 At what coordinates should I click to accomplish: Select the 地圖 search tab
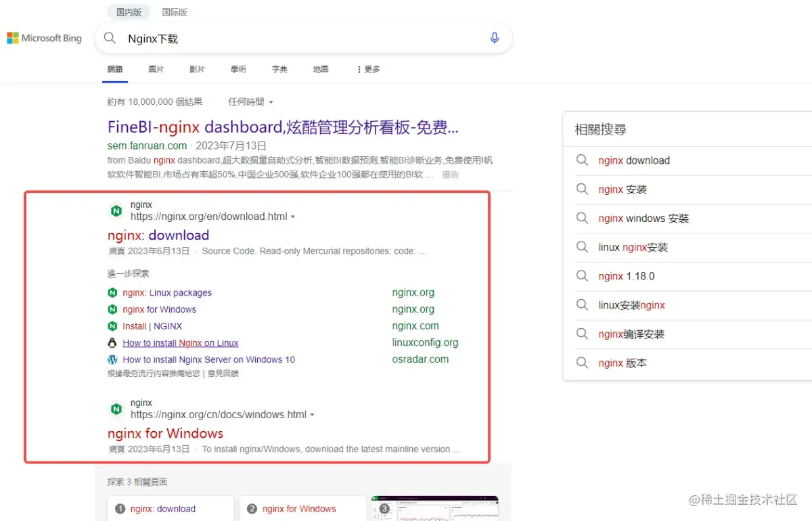click(x=321, y=70)
